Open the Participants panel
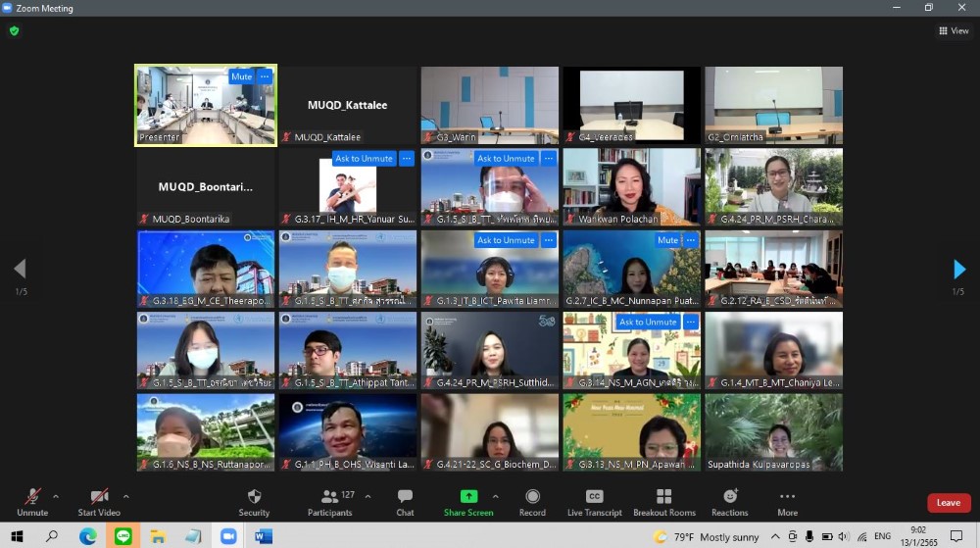 coord(330,502)
